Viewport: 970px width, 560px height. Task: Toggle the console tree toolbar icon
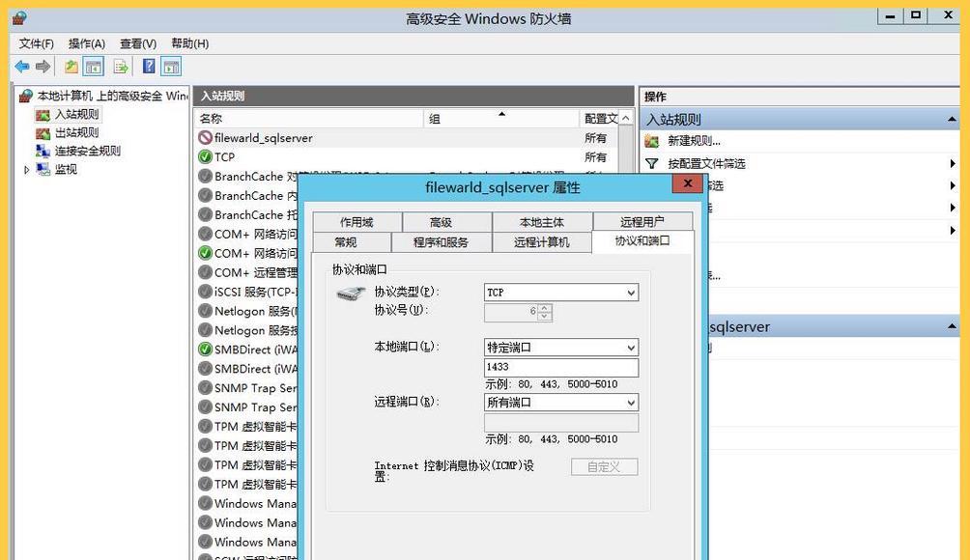[94, 66]
